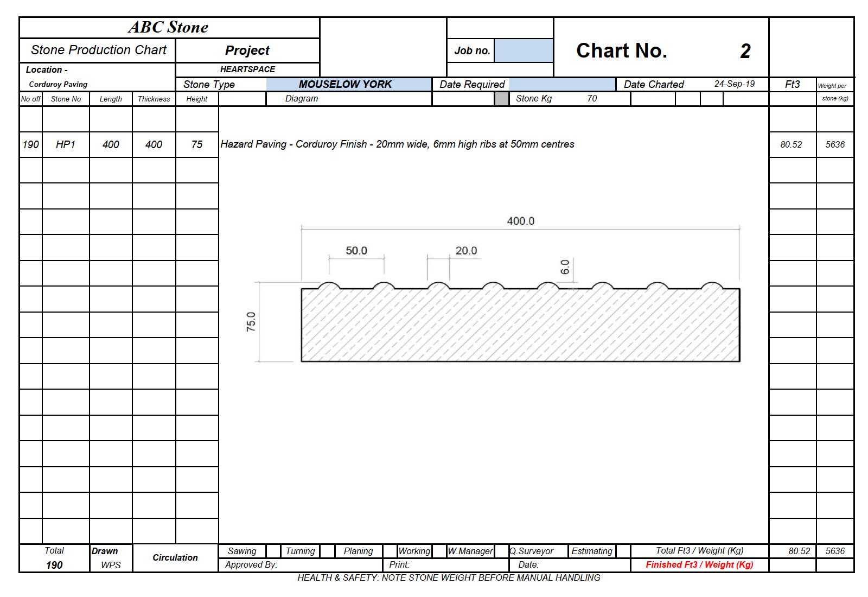Click the 24-Sep-19 date value
868x597 pixels.
tap(734, 84)
